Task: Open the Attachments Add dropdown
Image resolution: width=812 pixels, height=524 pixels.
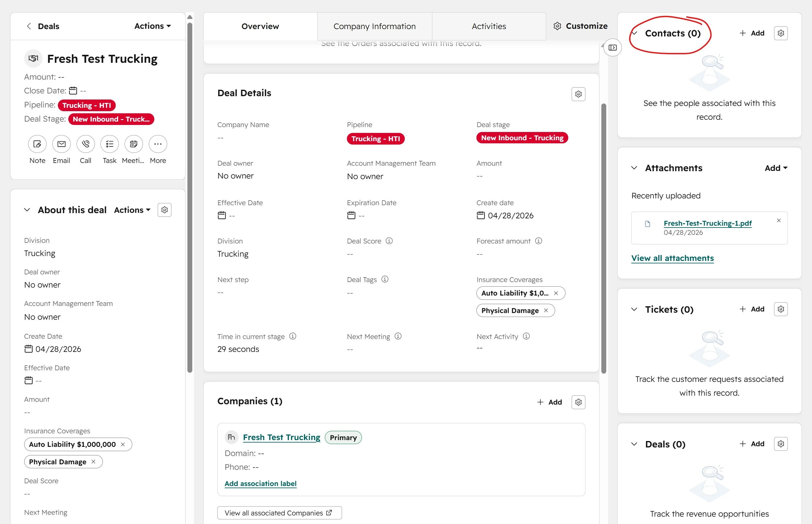Action: [x=776, y=168]
